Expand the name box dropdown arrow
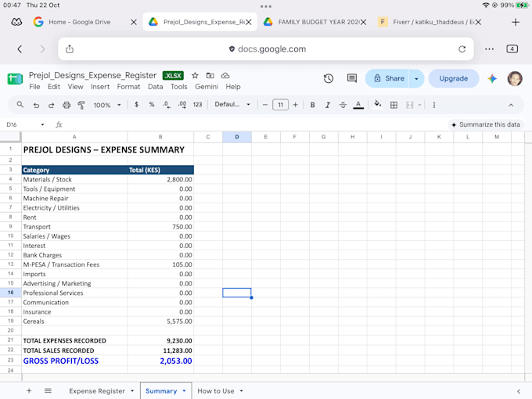This screenshot has height=399, width=532. coord(42,124)
